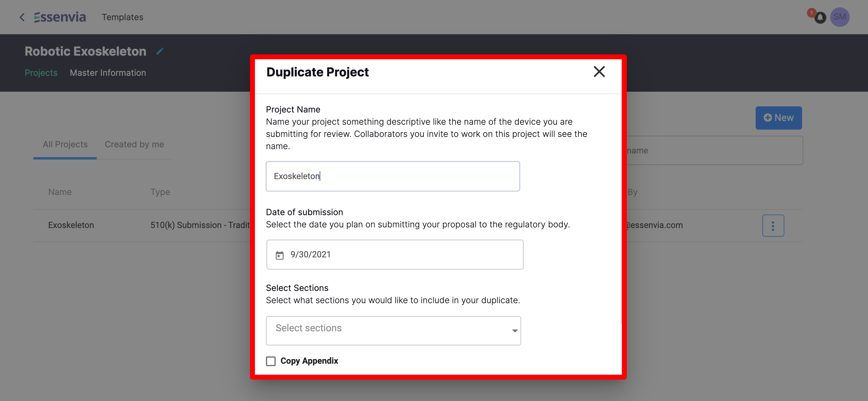Focus the Project Name input field
This screenshot has height=401, width=868.
point(393,176)
